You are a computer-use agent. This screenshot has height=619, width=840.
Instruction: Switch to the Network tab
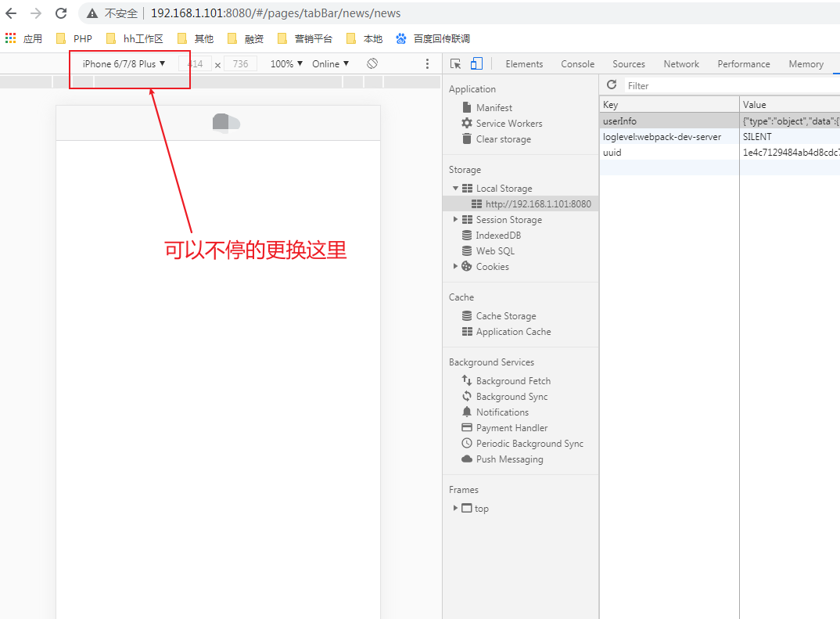click(x=680, y=63)
